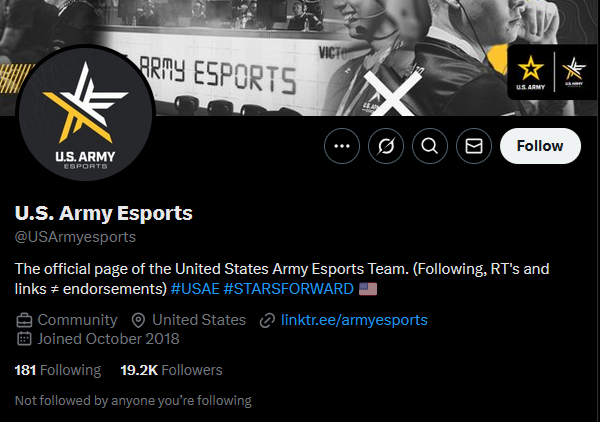Image resolution: width=600 pixels, height=422 pixels.
Task: Click the calendar icon by join date
Action: (x=24, y=339)
